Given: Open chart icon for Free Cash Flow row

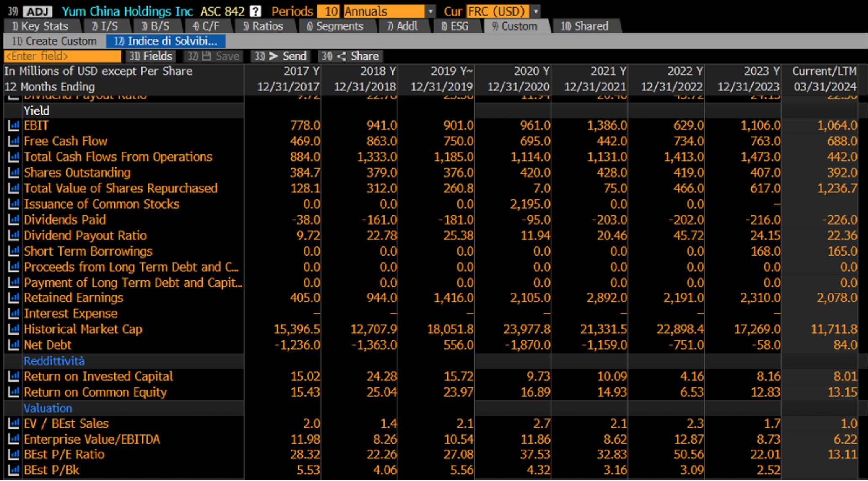Looking at the screenshot, I should tap(13, 141).
